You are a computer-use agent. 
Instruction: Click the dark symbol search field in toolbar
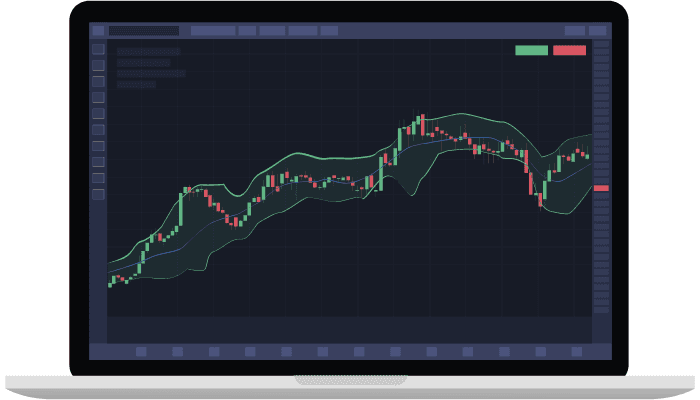144,31
